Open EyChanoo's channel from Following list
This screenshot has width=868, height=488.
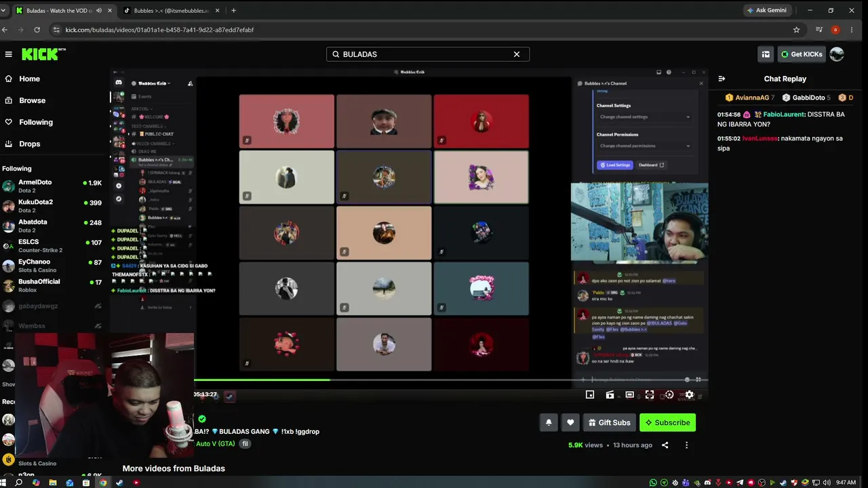(53, 265)
